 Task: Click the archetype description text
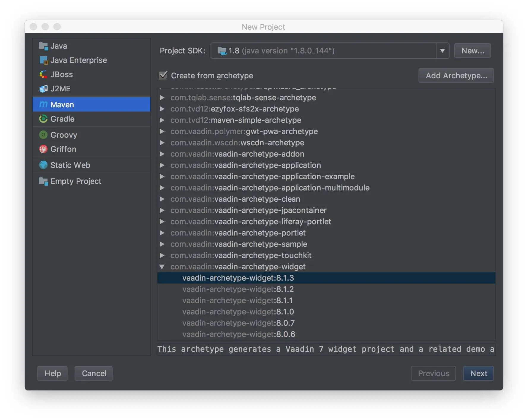(326, 349)
